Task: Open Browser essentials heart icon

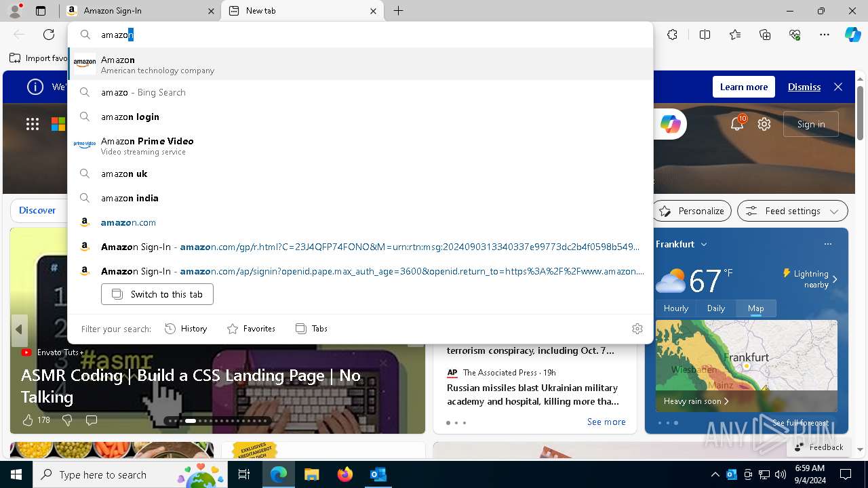Action: [795, 35]
